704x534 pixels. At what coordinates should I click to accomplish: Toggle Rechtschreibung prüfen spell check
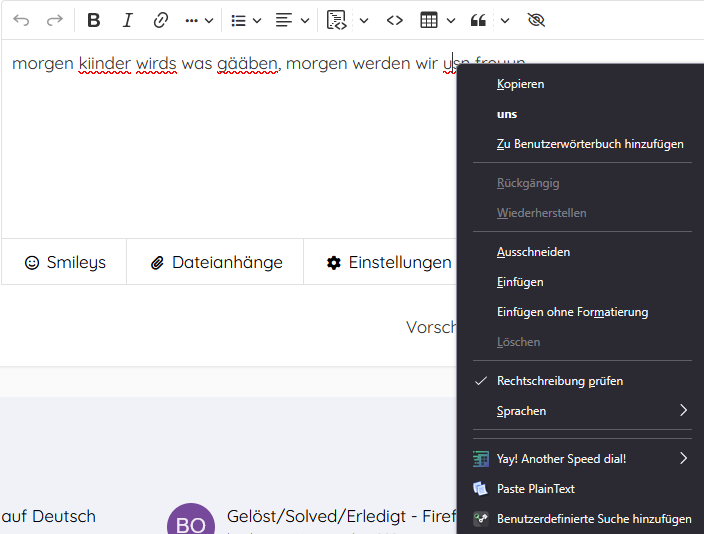point(559,381)
